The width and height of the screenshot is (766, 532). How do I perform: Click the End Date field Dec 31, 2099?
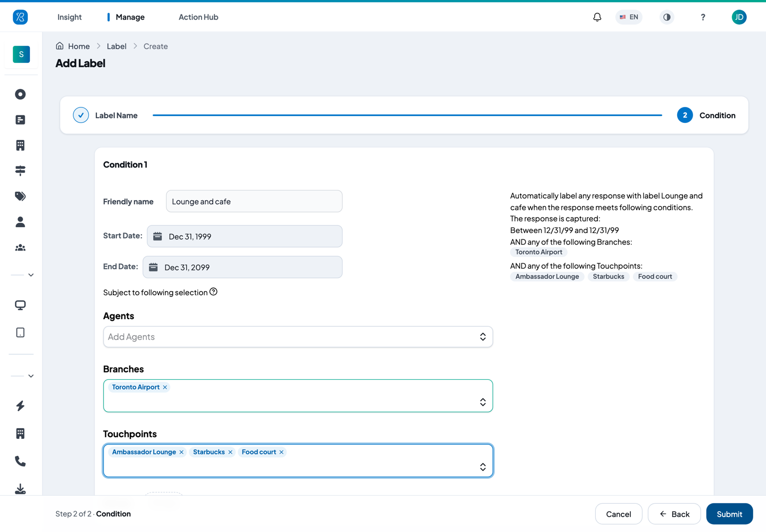[x=243, y=267]
